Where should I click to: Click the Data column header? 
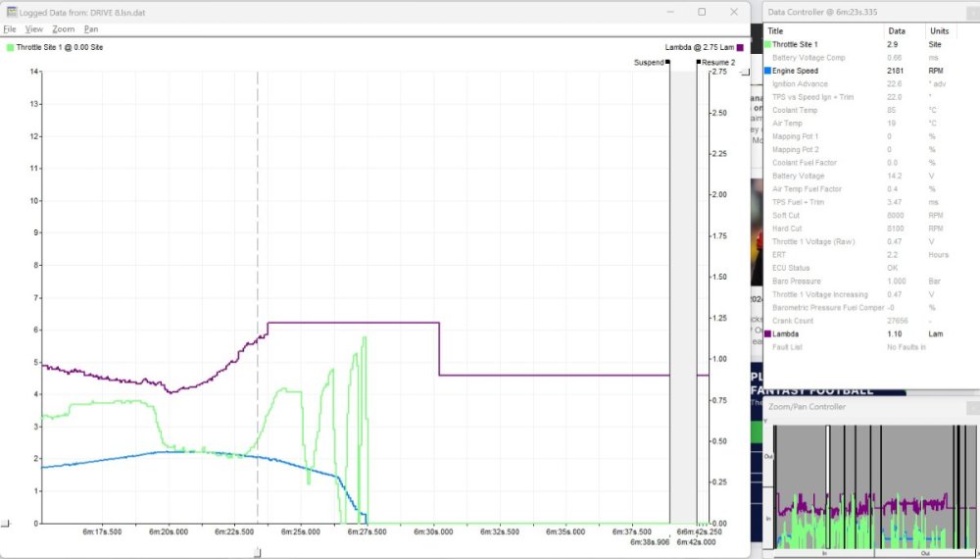tap(896, 31)
